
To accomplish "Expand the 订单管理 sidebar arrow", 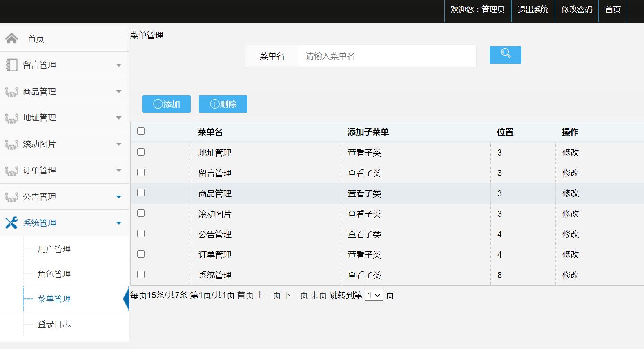I will [x=119, y=170].
